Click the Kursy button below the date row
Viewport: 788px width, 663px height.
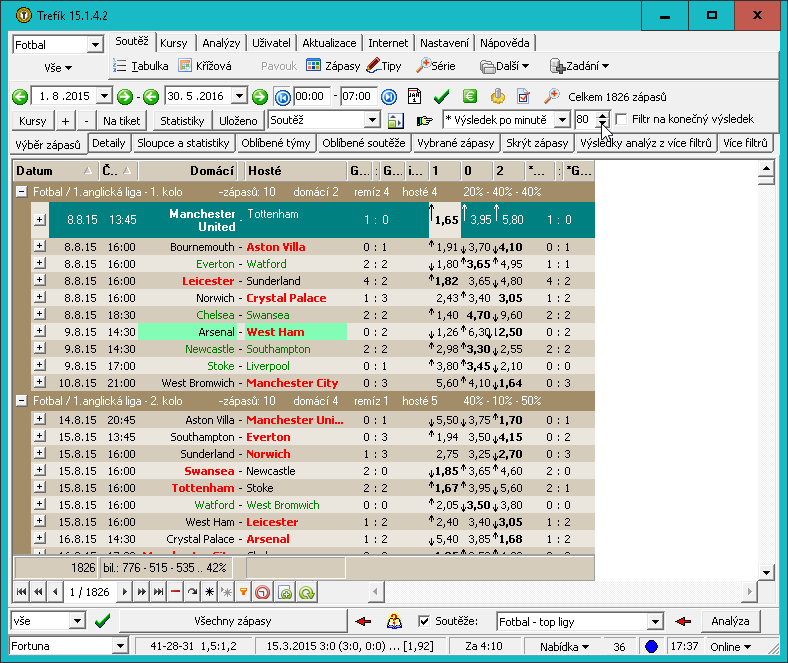33,121
